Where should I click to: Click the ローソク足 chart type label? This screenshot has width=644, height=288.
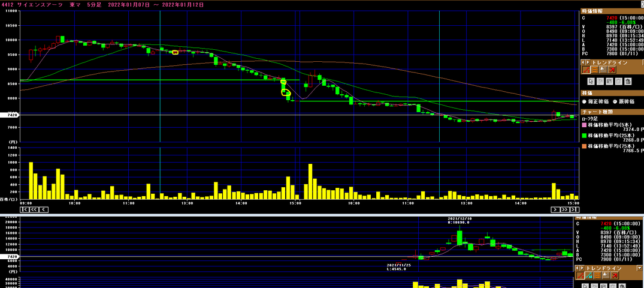click(x=590, y=118)
